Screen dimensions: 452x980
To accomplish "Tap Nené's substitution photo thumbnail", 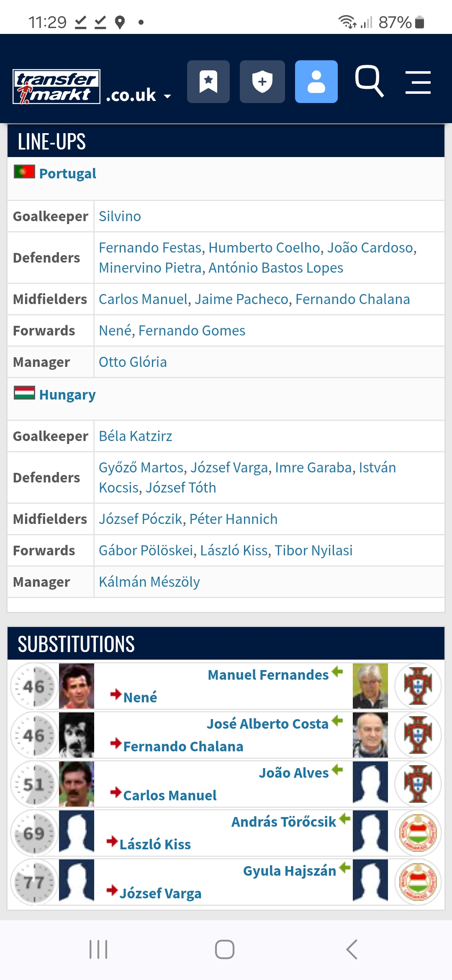I will 77,686.
